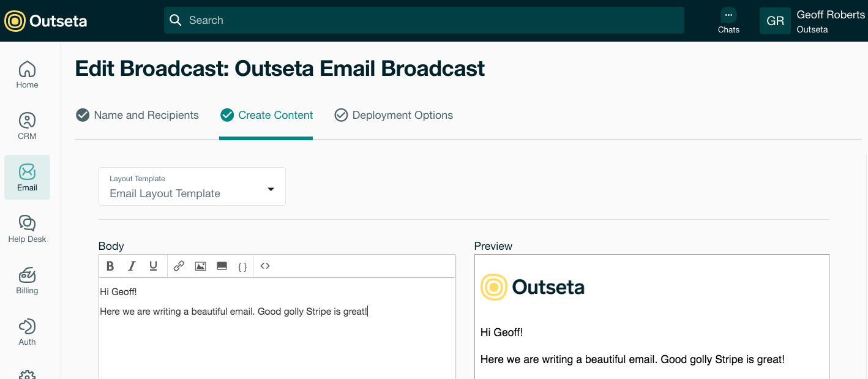Switch to Name and Recipients step
The height and width of the screenshot is (379, 868).
pyautogui.click(x=137, y=115)
